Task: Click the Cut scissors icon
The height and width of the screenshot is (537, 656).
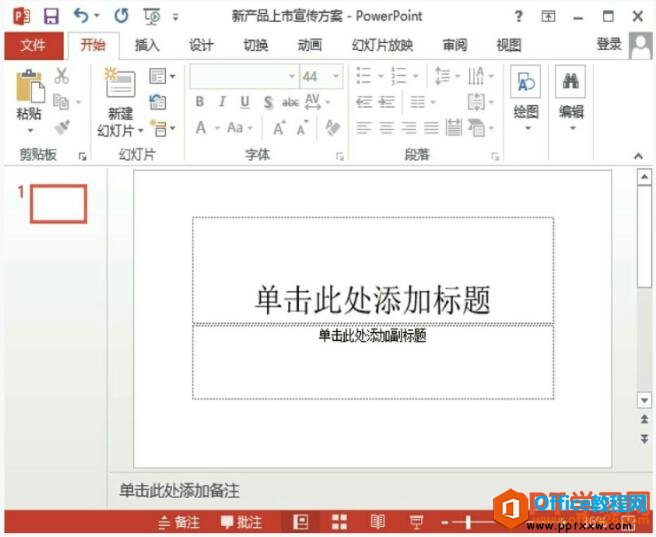Action: (62, 76)
